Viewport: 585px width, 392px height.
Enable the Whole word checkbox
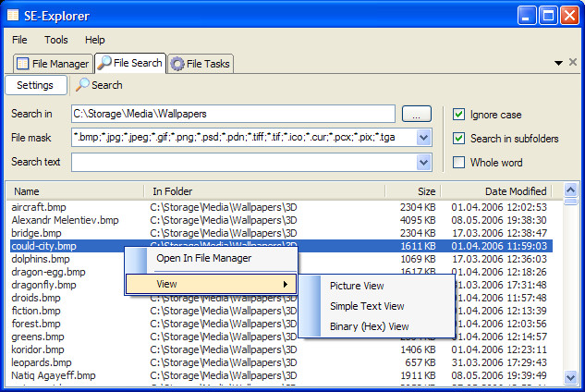458,163
